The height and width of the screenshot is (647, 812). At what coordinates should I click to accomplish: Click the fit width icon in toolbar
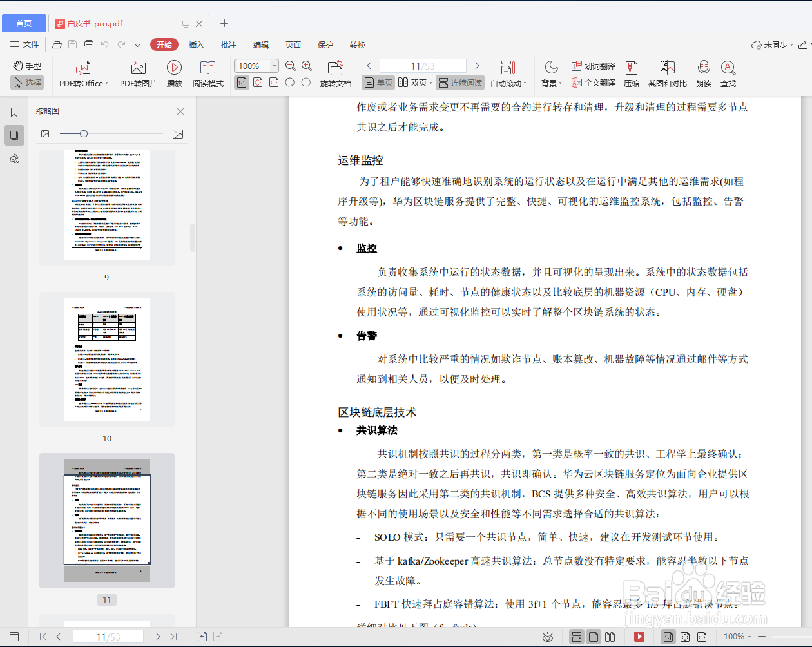pyautogui.click(x=274, y=82)
